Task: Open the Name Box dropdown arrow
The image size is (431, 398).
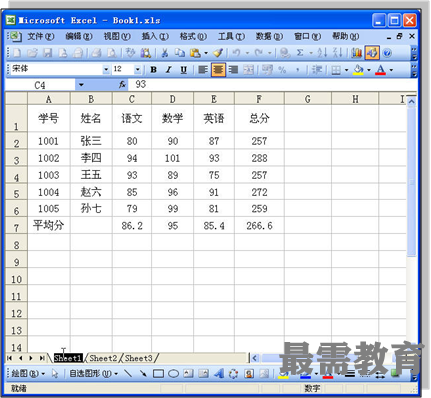Action: (x=81, y=85)
